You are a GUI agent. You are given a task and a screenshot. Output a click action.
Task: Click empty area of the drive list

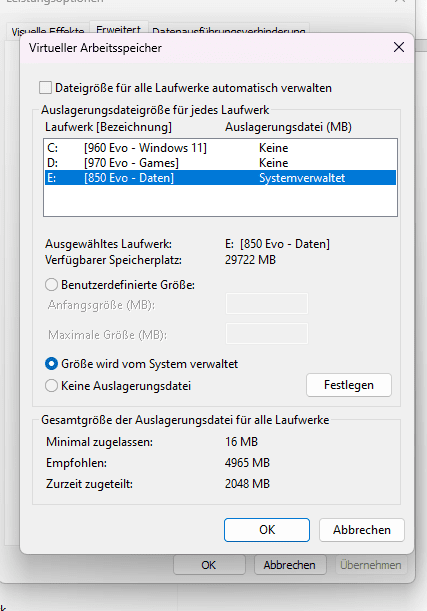tap(220, 200)
